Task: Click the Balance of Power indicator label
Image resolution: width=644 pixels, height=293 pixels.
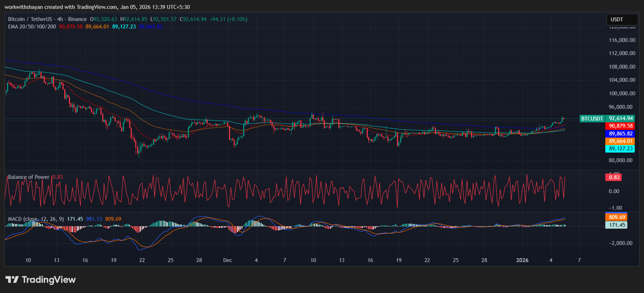Action: (29, 177)
